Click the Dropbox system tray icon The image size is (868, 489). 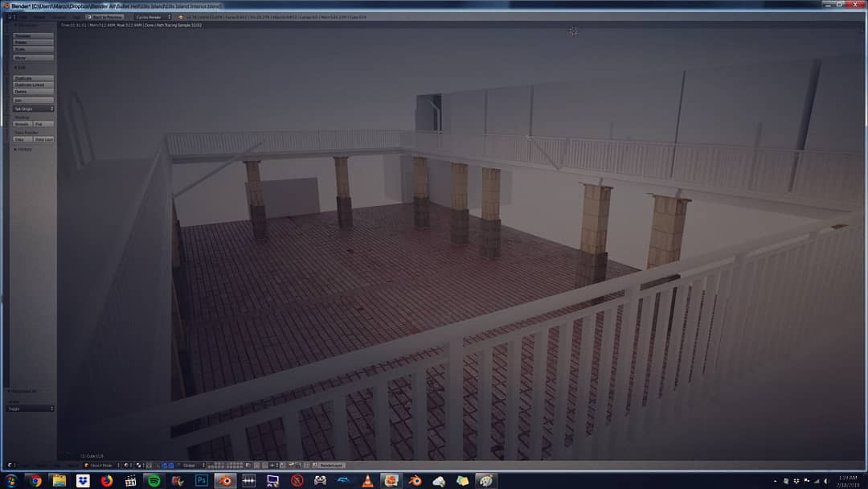coord(796,481)
